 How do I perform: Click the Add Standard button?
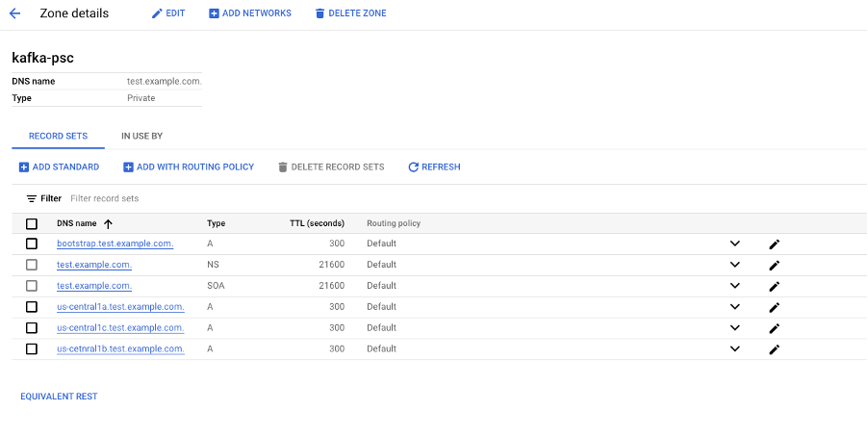tap(59, 167)
